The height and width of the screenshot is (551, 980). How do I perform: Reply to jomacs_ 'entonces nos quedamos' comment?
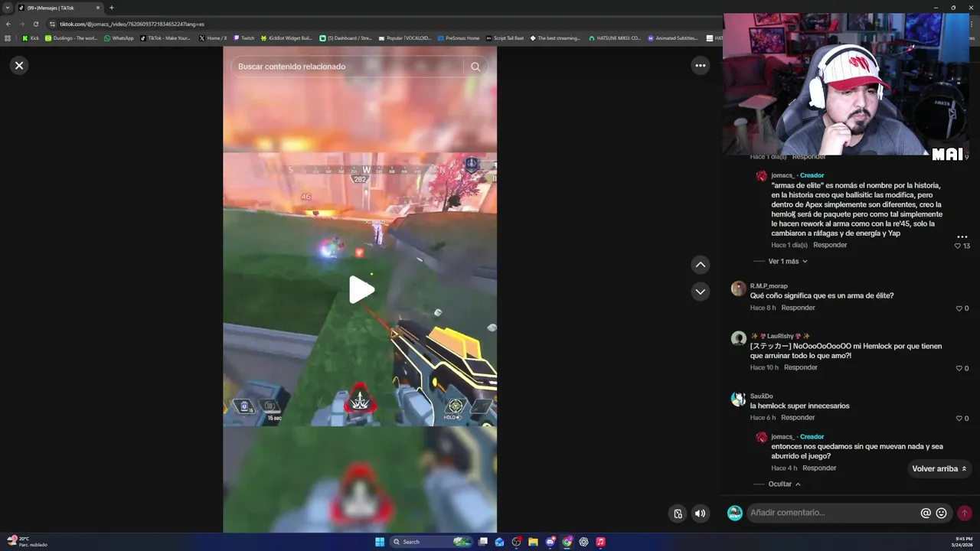[x=819, y=468]
